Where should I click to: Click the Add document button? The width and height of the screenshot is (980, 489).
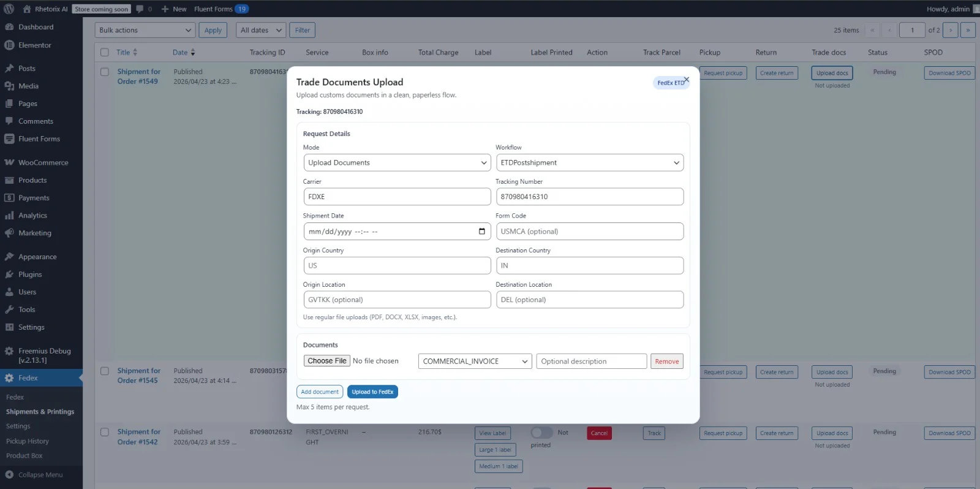[x=320, y=392]
